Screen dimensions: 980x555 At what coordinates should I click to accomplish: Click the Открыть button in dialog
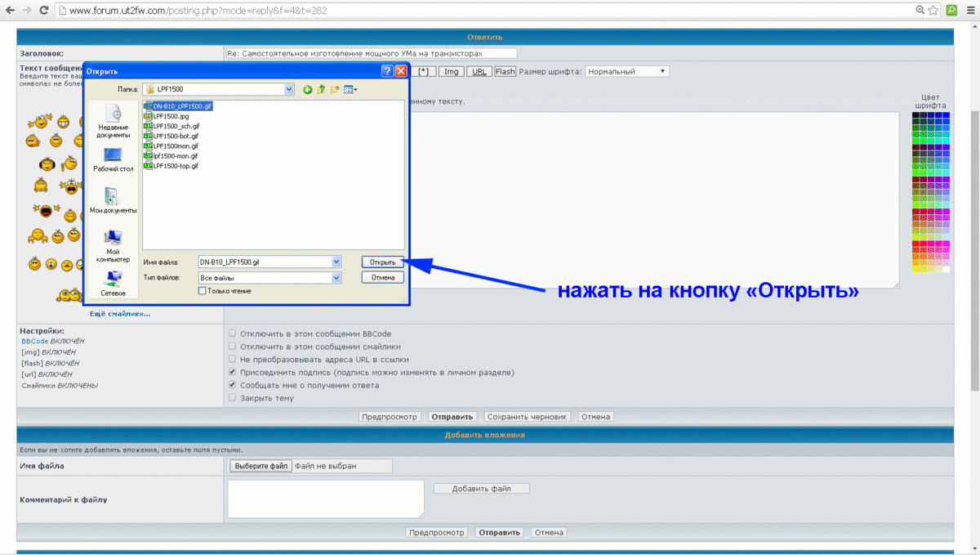click(382, 262)
